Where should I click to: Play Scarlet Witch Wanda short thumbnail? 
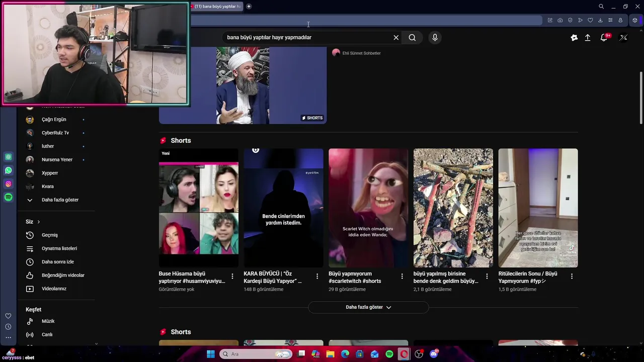click(x=368, y=208)
